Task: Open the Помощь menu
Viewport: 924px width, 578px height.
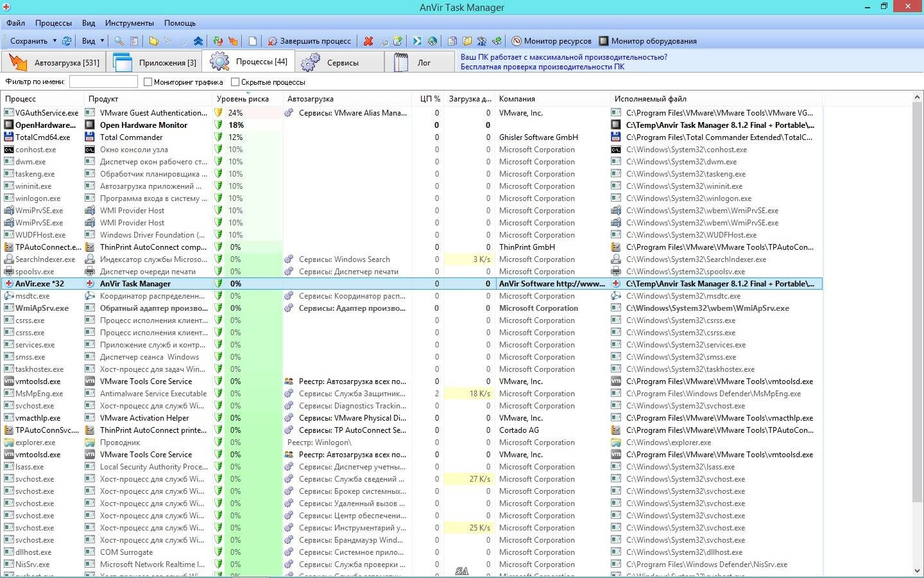Action: [x=180, y=22]
